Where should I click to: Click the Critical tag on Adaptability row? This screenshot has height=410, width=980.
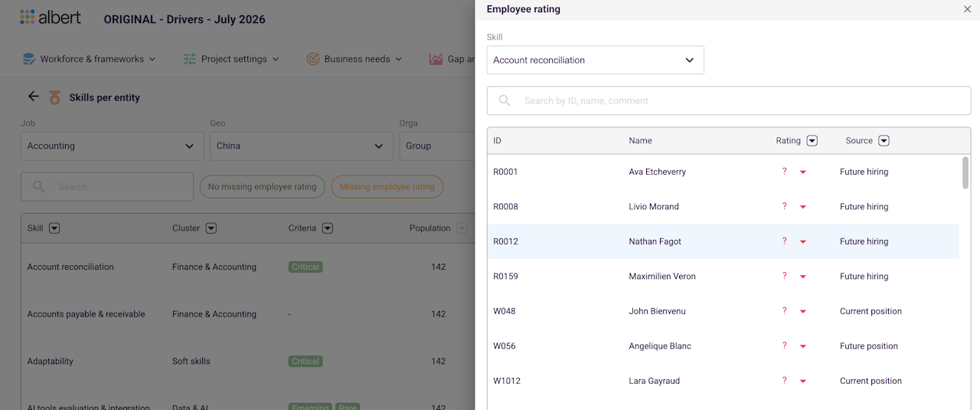point(305,361)
